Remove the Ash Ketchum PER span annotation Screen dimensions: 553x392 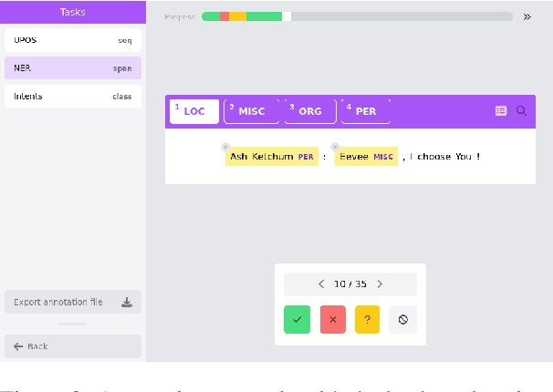225,147
